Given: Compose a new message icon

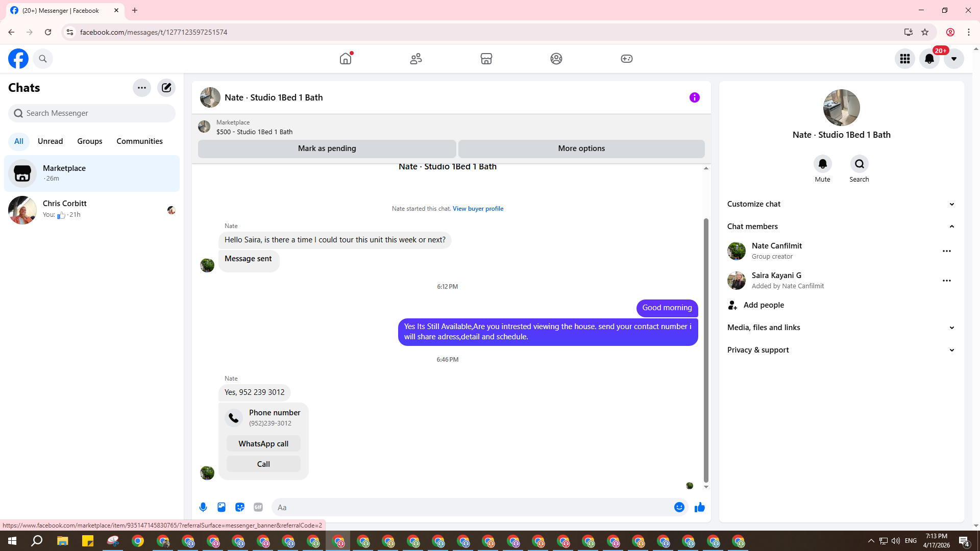Looking at the screenshot, I should tap(166, 88).
